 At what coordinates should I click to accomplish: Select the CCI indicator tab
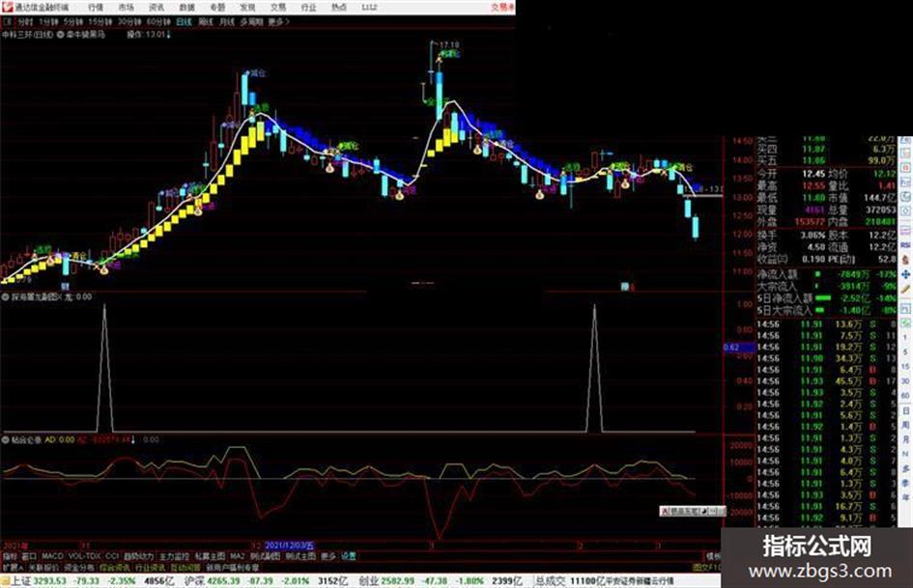tap(112, 556)
